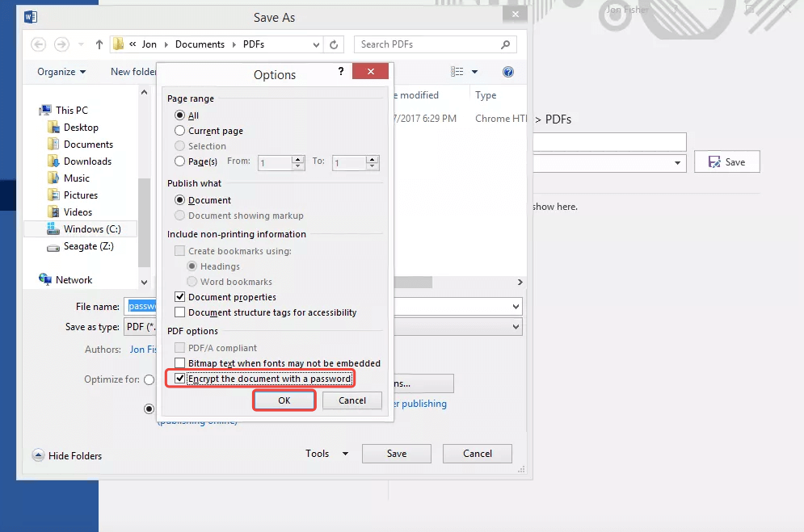Disable Encrypt the document with a password
Image resolution: width=804 pixels, height=532 pixels.
coord(180,379)
